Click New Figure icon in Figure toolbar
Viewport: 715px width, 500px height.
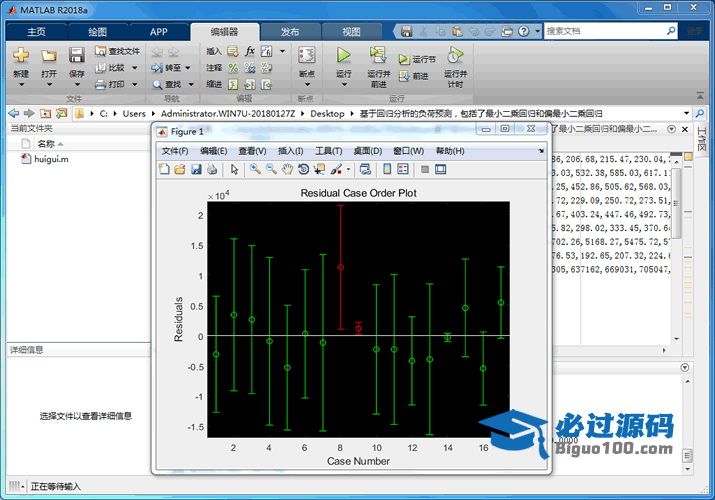tap(165, 170)
